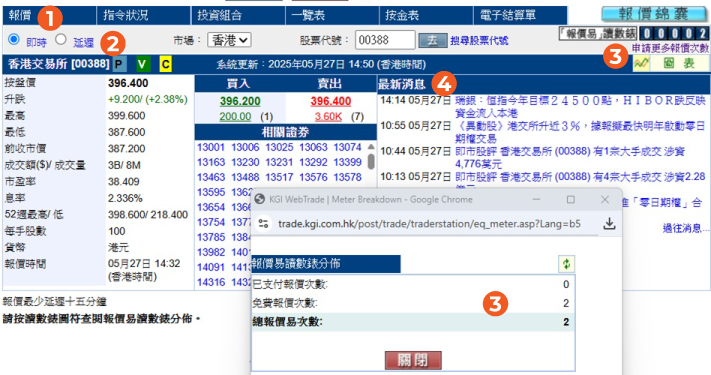The image size is (711, 375).
Task: Click the ask volume 3.60K
Action: click(x=328, y=117)
